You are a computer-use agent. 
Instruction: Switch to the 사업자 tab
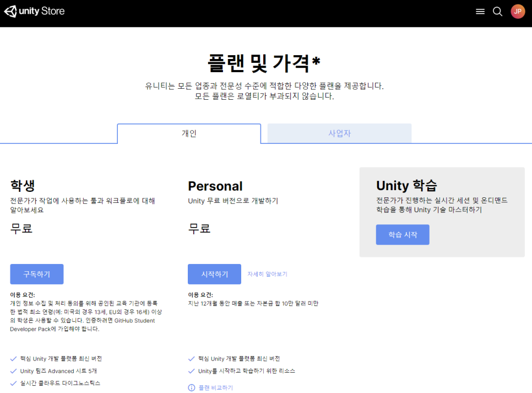[340, 133]
